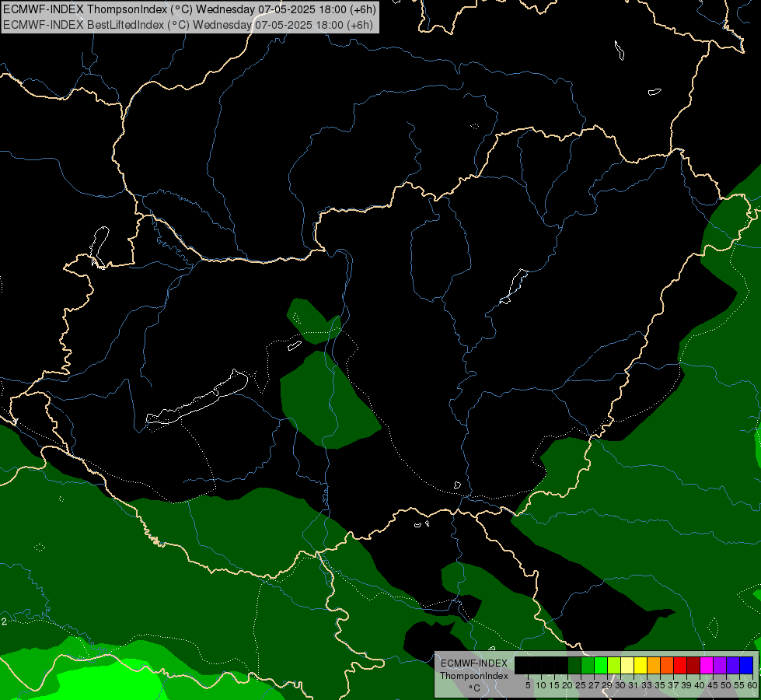Select the pale yellow 30-31 legend swatch
The height and width of the screenshot is (700, 761).
point(627,665)
